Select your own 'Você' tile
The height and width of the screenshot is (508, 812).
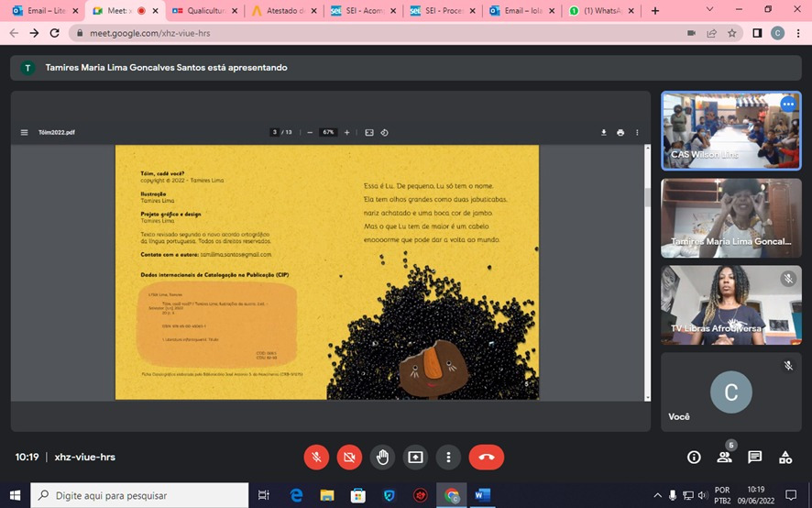click(x=730, y=392)
